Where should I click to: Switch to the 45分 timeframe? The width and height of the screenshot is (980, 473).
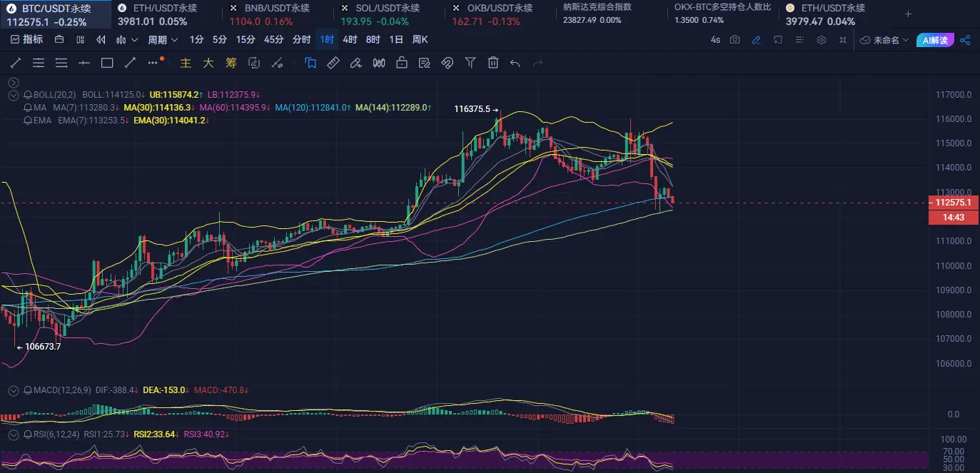point(273,40)
